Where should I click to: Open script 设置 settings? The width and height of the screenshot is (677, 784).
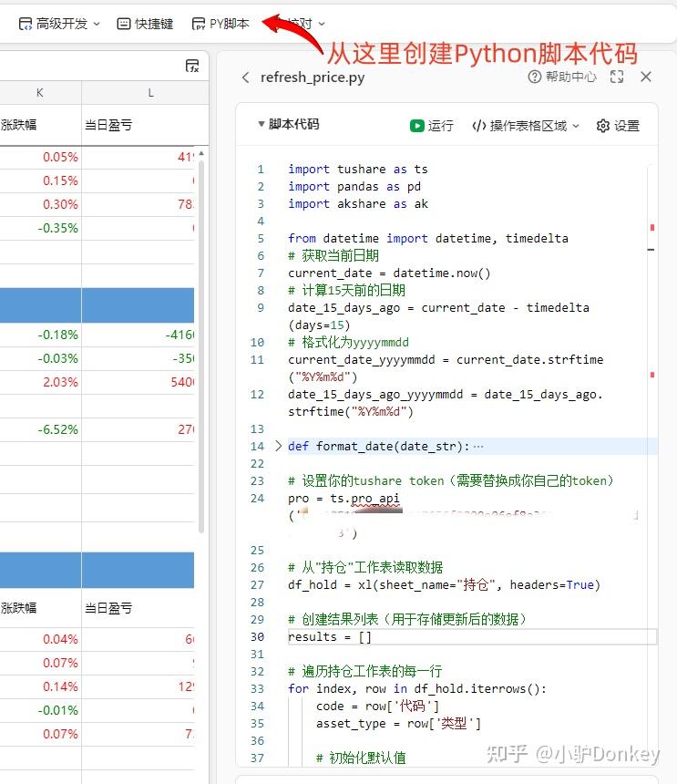[618, 126]
